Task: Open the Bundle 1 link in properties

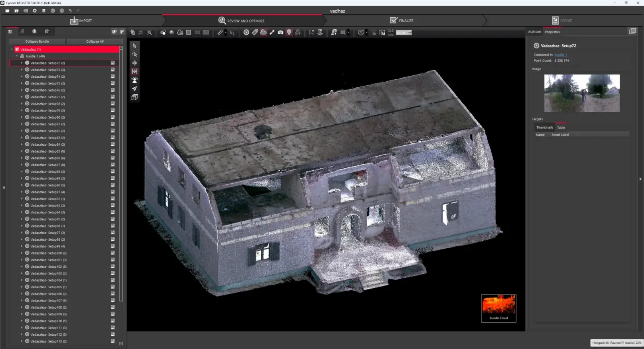Action: coord(560,55)
